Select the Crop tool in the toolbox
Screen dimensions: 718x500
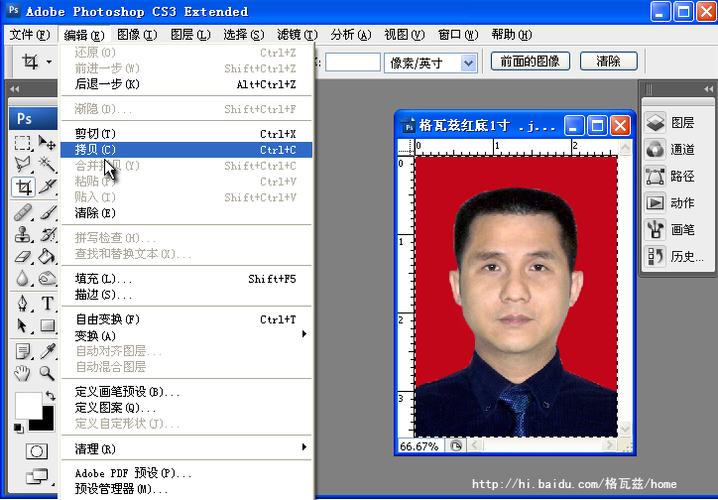click(x=23, y=186)
